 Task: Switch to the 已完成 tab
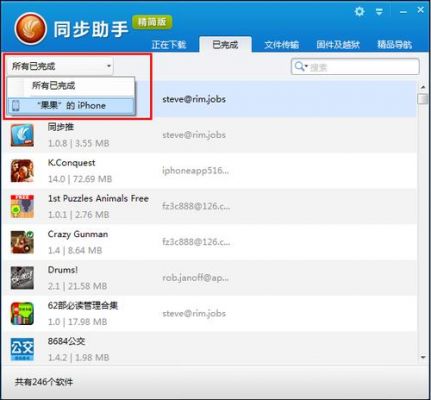(225, 45)
